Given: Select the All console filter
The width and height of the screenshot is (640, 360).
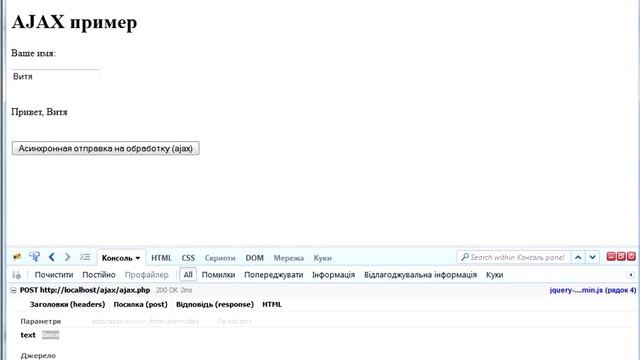Looking at the screenshot, I should click(x=188, y=275).
